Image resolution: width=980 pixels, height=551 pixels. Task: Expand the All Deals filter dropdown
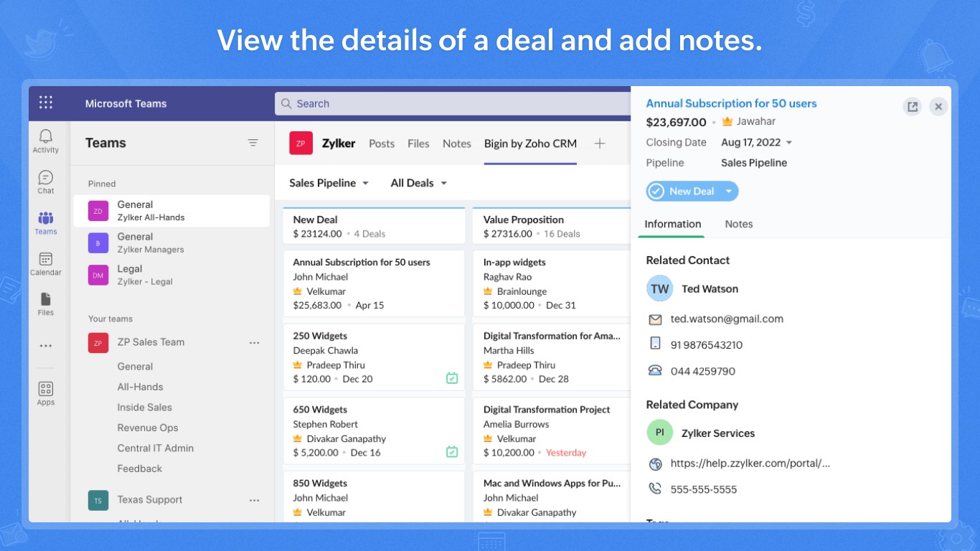419,183
